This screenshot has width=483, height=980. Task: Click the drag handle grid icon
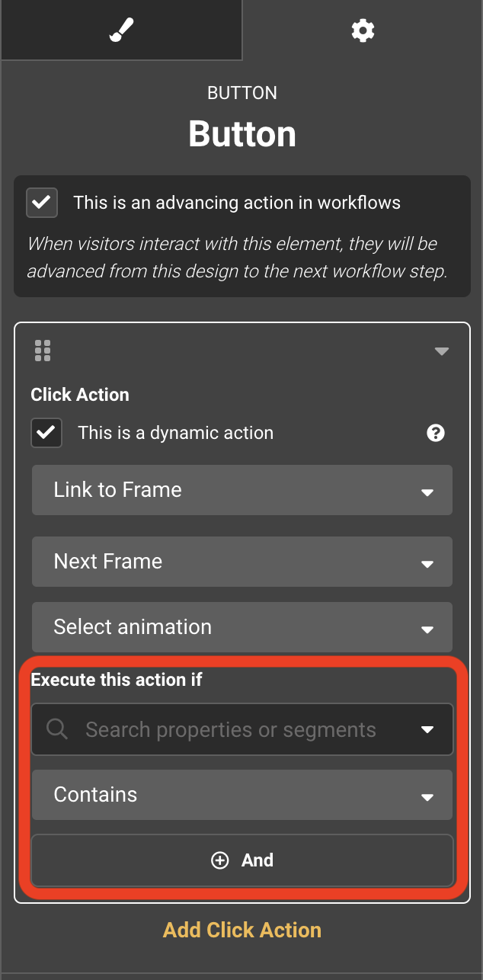point(43,351)
